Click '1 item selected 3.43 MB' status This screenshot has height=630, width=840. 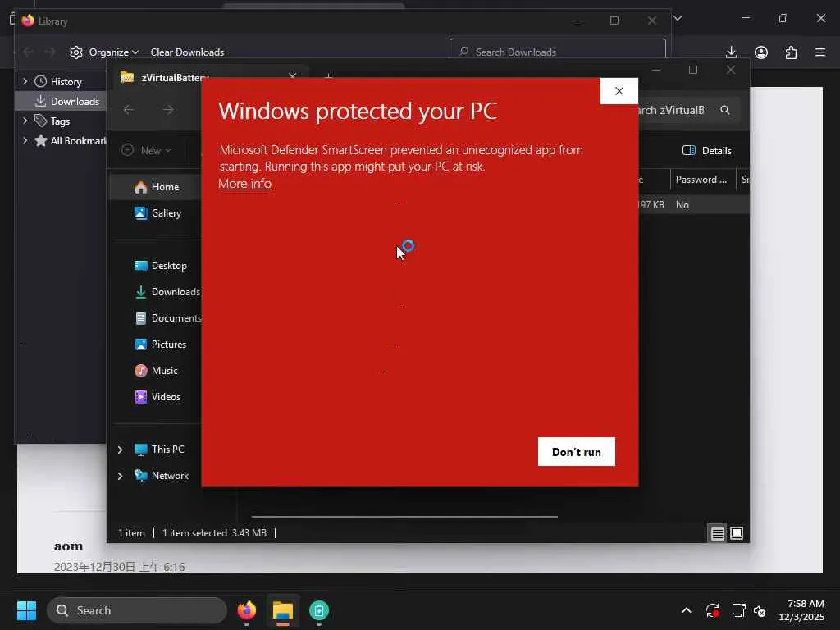[214, 533]
